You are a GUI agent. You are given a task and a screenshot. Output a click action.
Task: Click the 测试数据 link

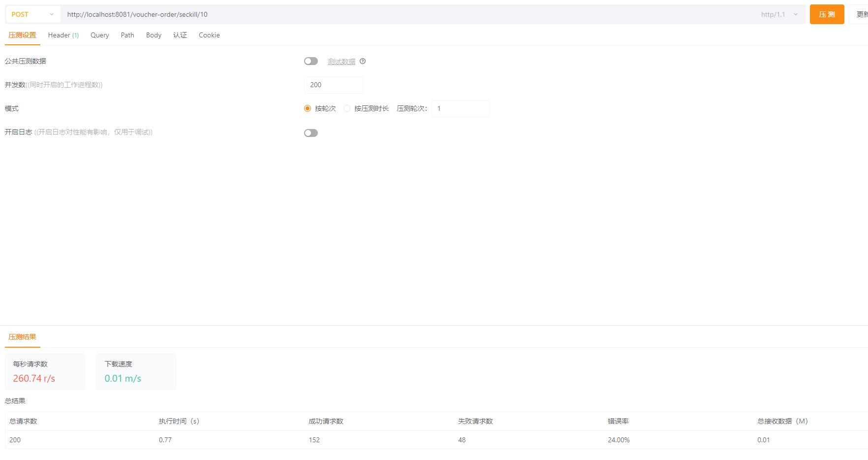(x=341, y=62)
